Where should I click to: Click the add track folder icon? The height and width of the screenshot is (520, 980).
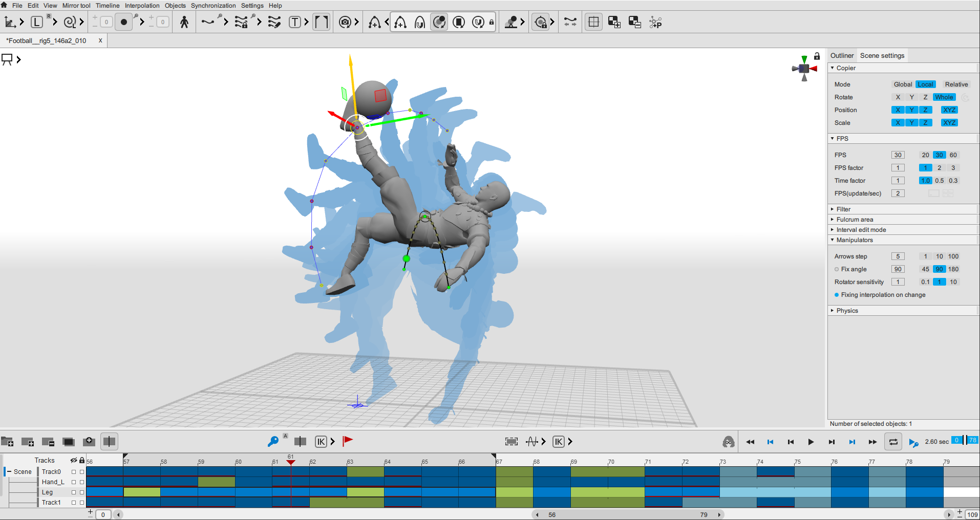7,441
